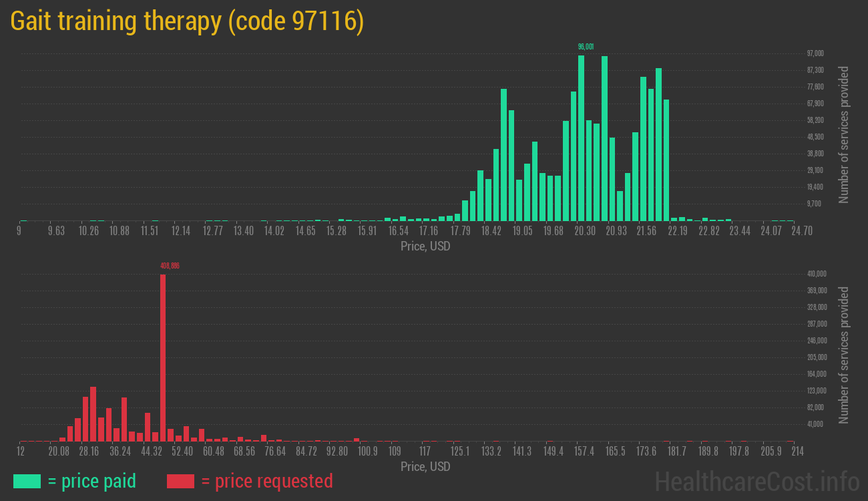Click the 96,001 peak value label
The width and height of the screenshot is (868, 501).
[586, 47]
